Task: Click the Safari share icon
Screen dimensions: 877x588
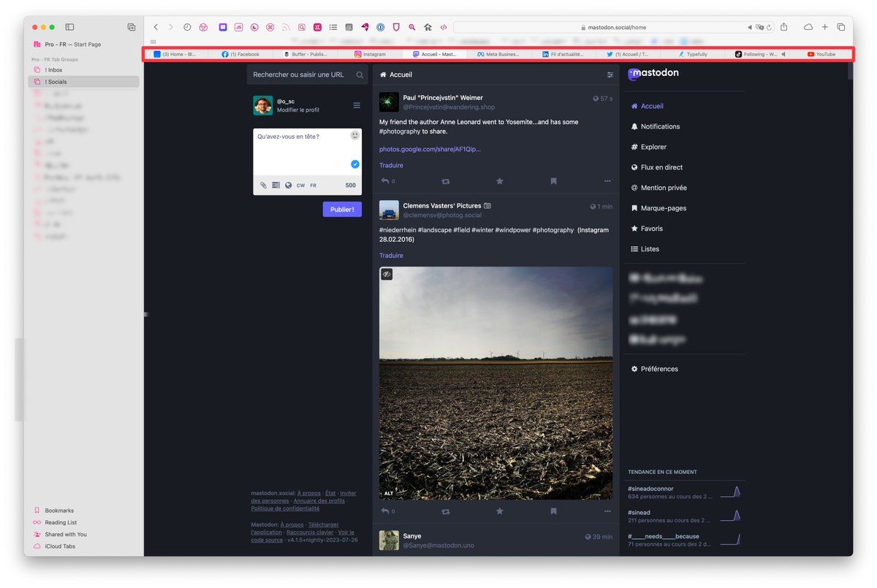Action: click(784, 27)
